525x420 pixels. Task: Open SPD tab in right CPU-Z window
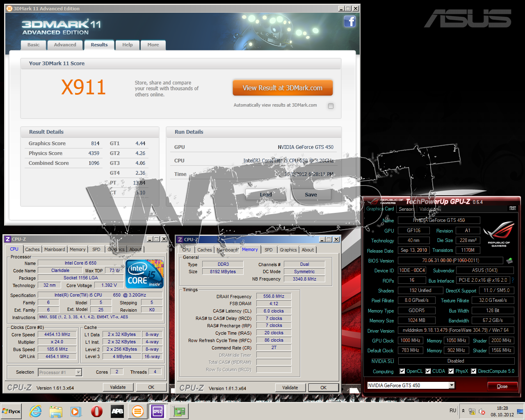pyautogui.click(x=269, y=250)
